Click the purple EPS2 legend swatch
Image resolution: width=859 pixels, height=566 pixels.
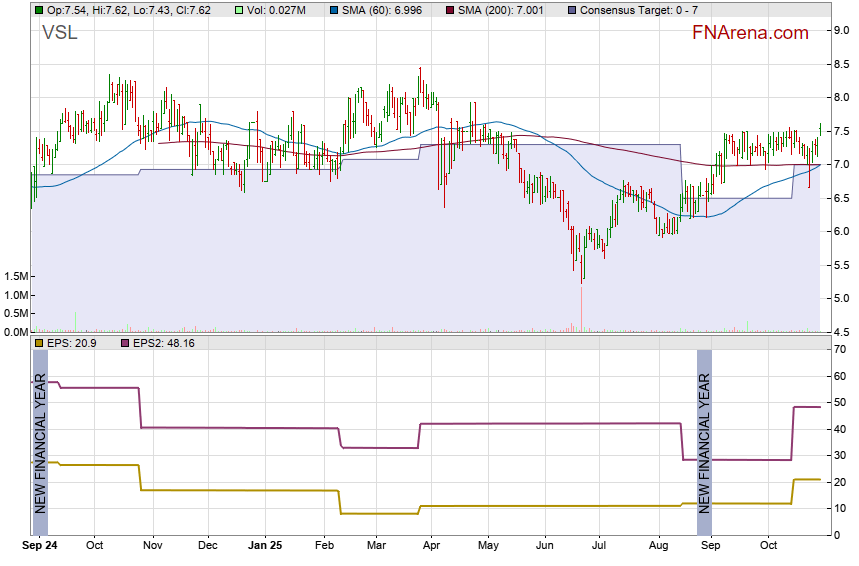pos(125,343)
